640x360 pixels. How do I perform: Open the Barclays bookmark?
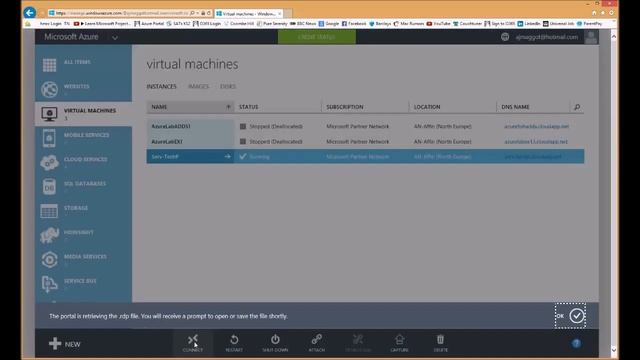(x=380, y=24)
